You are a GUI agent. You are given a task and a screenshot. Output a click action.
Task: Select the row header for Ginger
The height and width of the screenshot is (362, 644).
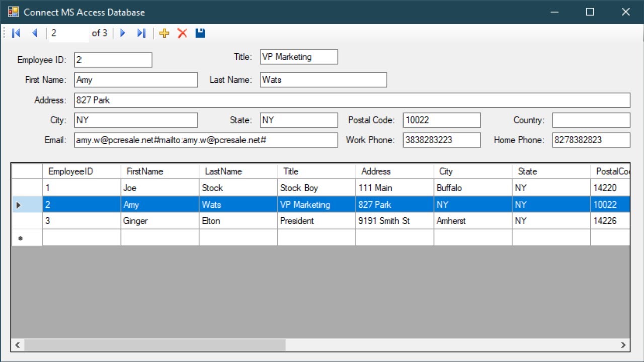(x=27, y=221)
